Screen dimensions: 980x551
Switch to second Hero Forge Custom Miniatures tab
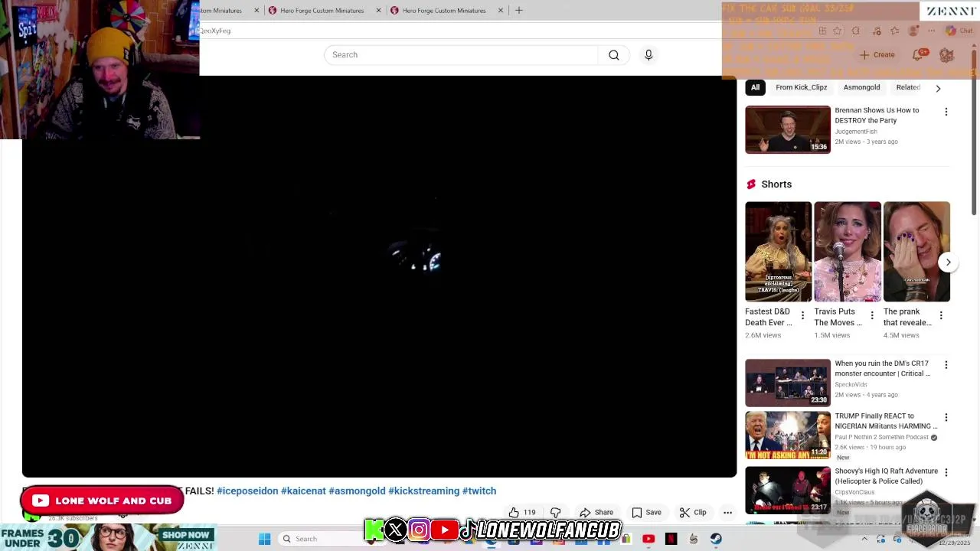pyautogui.click(x=322, y=10)
